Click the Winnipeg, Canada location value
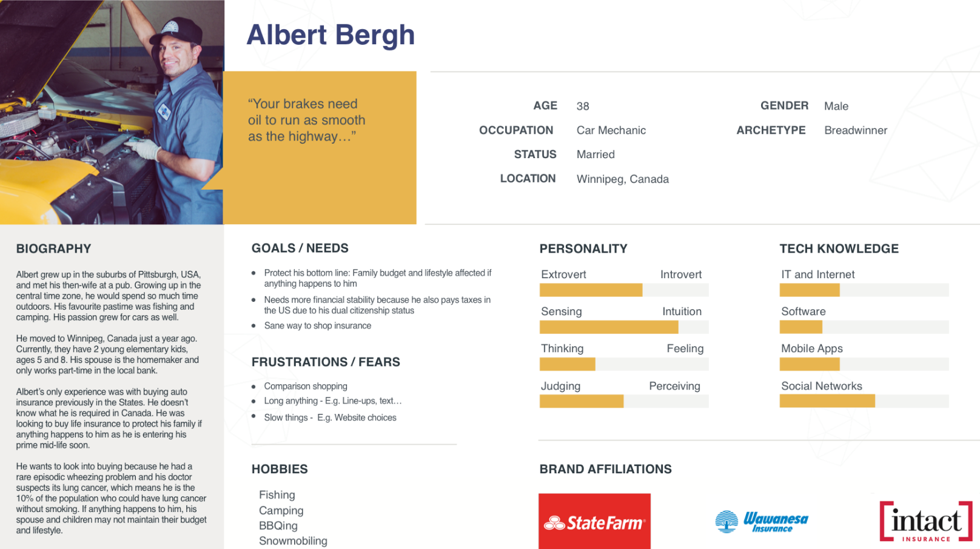This screenshot has width=980, height=549. pos(623,179)
